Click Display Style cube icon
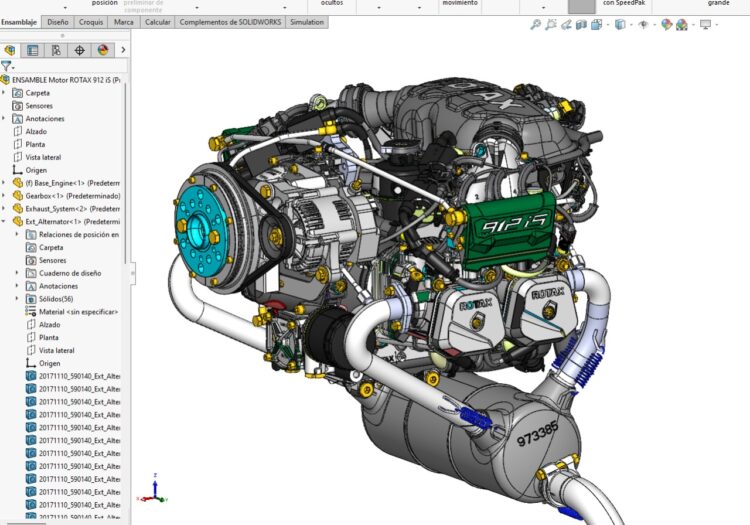 coord(620,24)
